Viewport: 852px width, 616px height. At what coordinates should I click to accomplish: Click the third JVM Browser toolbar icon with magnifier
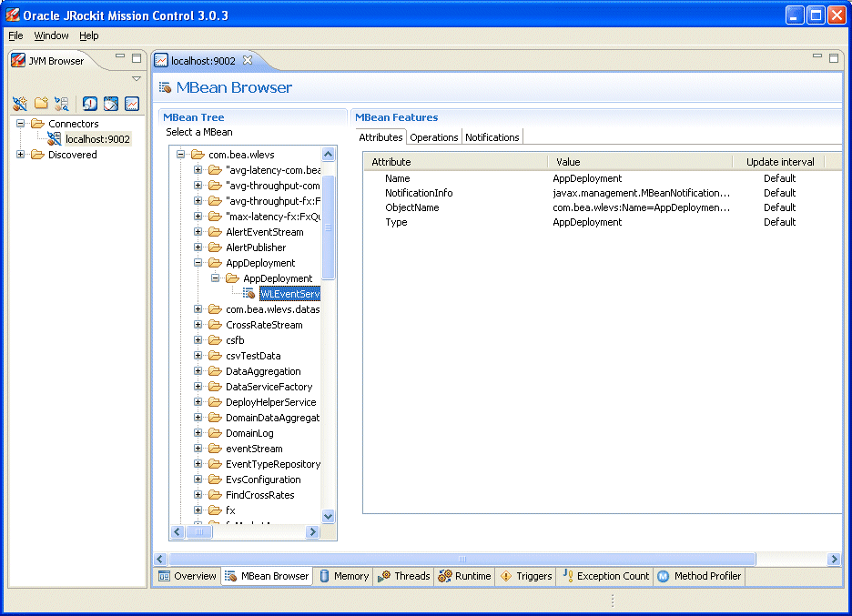61,103
